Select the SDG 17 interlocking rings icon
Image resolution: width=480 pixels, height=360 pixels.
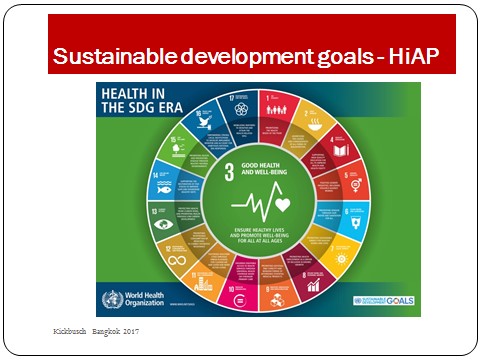coord(241,109)
